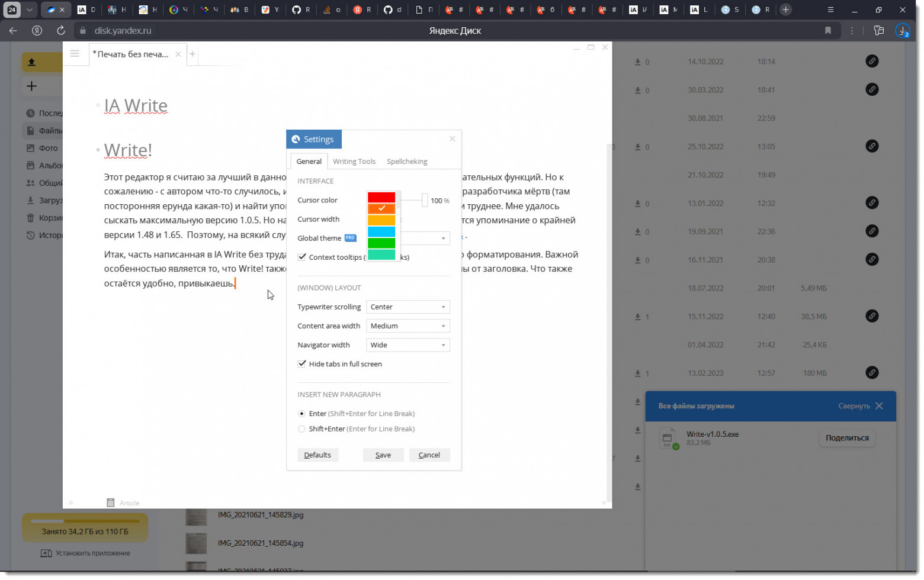Click Свернуть to collapse the upload panel
The image size is (924, 580).
pyautogui.click(x=854, y=406)
